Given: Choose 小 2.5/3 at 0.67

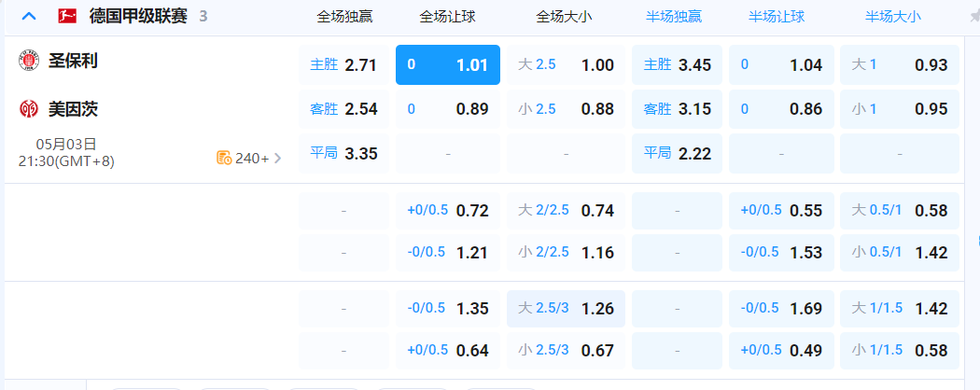Looking at the screenshot, I should tap(566, 351).
